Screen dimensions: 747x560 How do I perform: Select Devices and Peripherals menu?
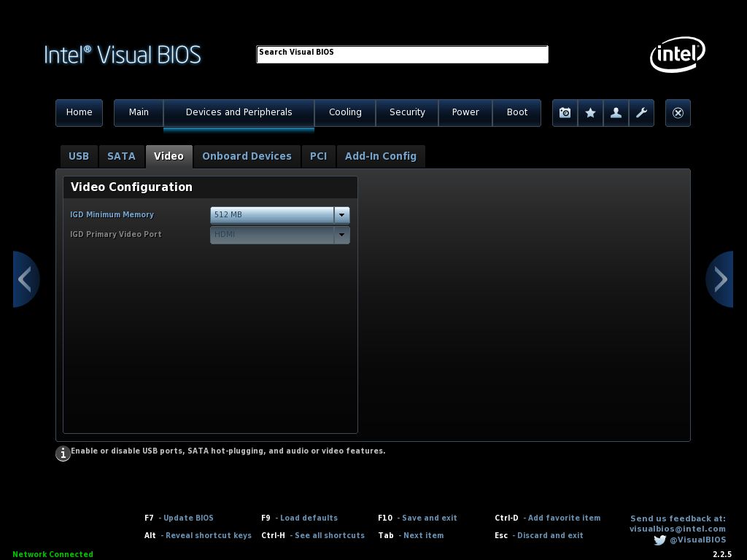coord(239,113)
